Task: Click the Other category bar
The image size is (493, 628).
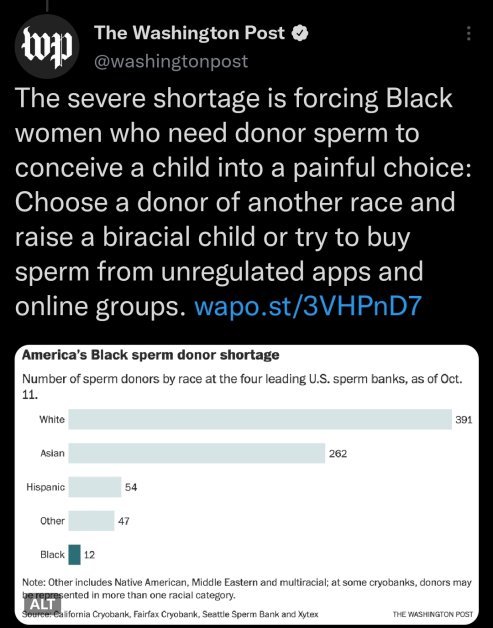Action: pyautogui.click(x=91, y=521)
